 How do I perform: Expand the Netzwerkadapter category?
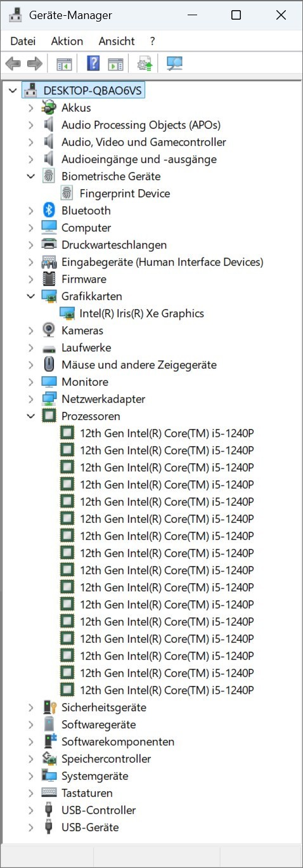pyautogui.click(x=30, y=399)
